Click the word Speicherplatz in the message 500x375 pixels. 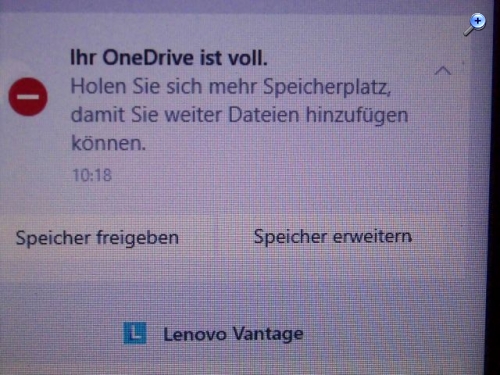(x=327, y=88)
